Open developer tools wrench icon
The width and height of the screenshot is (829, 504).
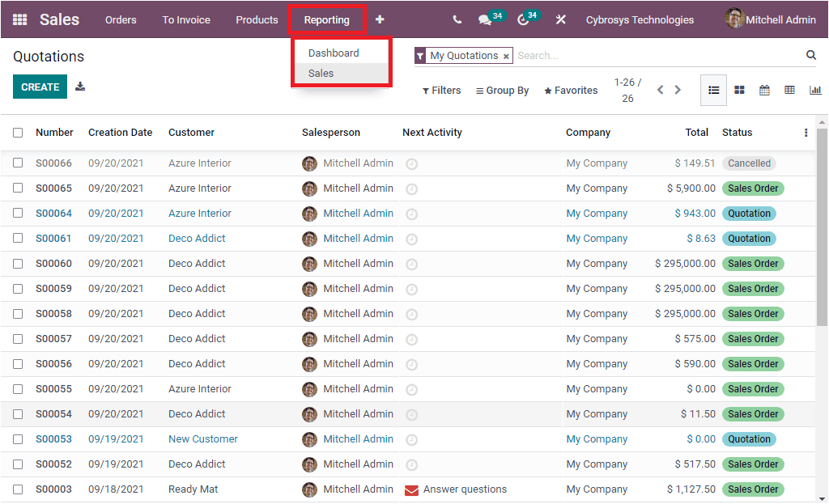pyautogui.click(x=561, y=19)
